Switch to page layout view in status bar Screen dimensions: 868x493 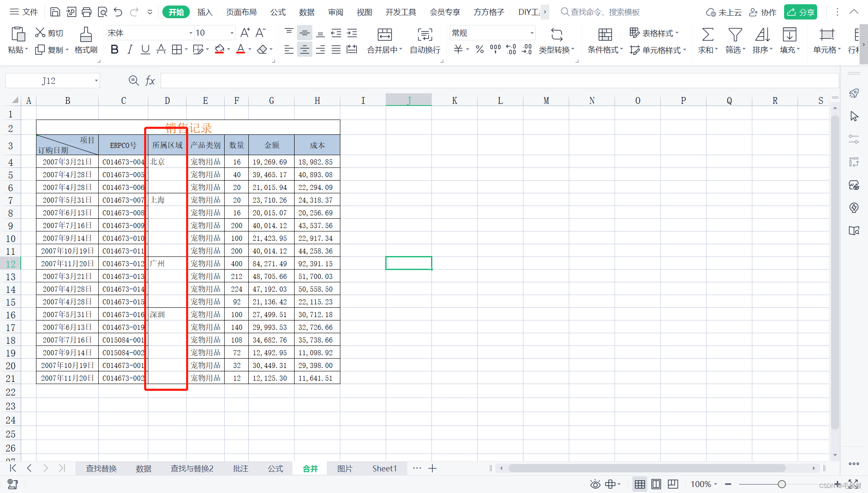656,484
